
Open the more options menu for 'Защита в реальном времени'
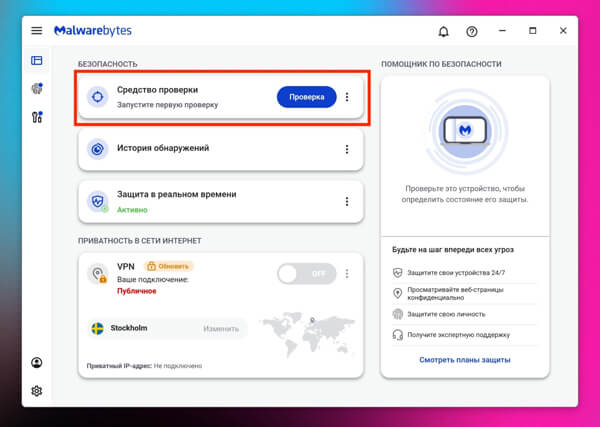(347, 201)
